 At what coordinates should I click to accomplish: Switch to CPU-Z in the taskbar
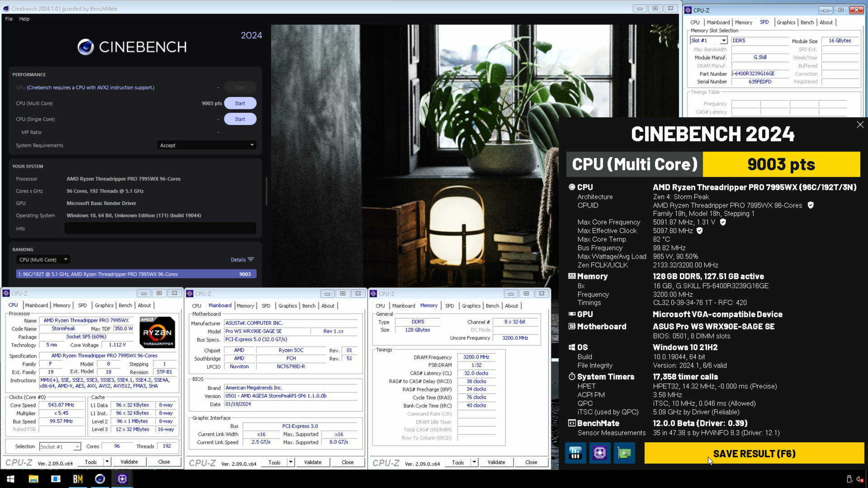[x=122, y=479]
